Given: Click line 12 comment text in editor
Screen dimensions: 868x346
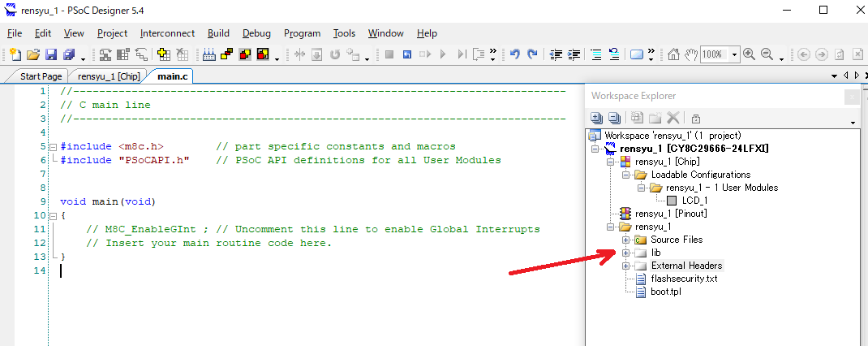Looking at the screenshot, I should click(209, 243).
